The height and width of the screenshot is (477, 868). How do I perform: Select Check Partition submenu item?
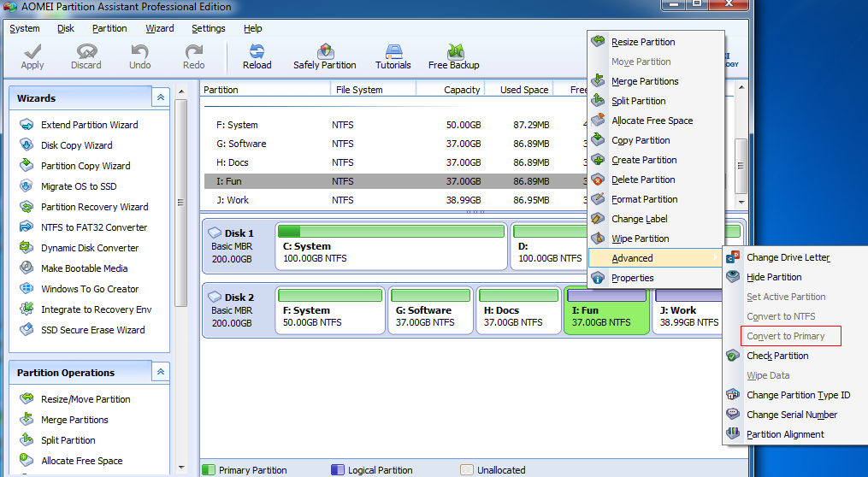[x=795, y=356]
